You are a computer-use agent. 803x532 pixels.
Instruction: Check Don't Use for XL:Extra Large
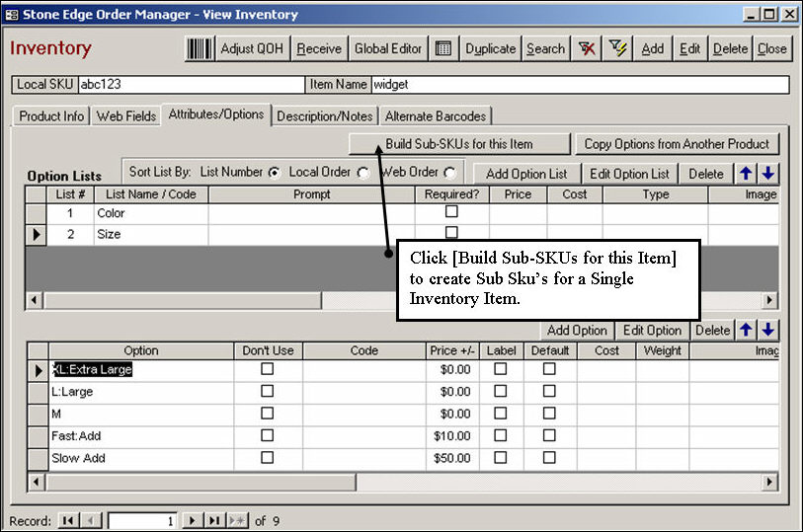267,369
